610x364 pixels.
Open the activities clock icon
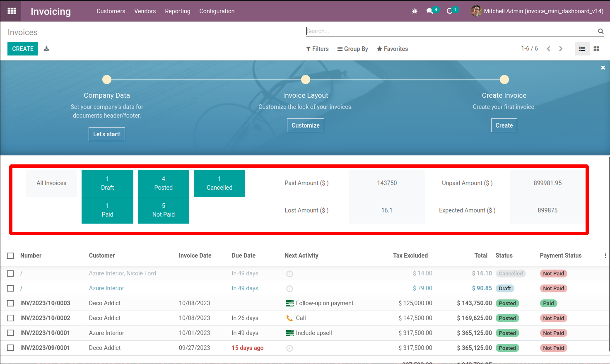click(449, 11)
